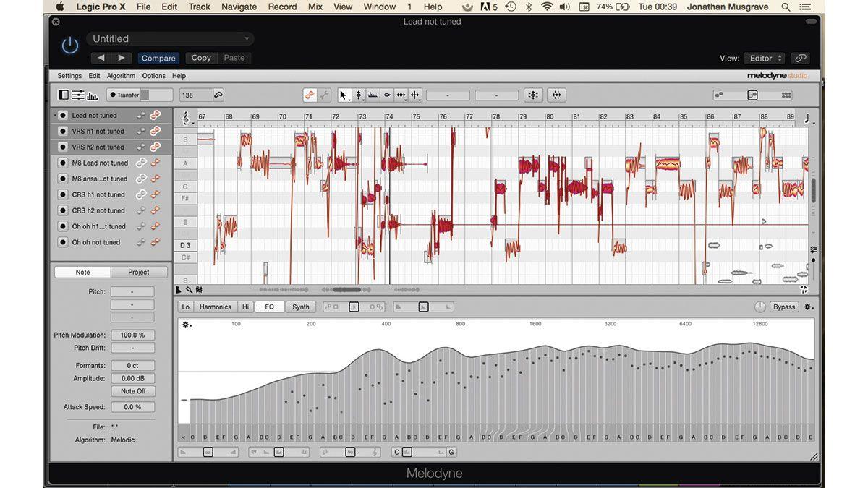
Task: Toggle edit for Lead not tuned track
Action: click(x=156, y=116)
